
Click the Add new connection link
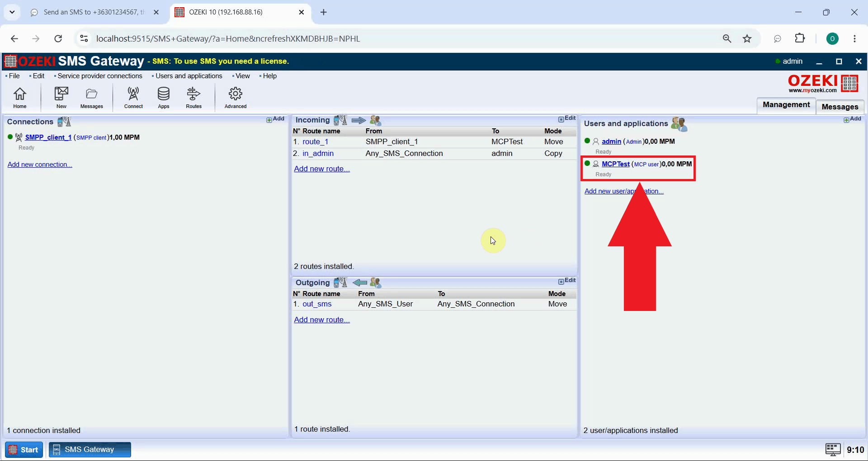[40, 165]
